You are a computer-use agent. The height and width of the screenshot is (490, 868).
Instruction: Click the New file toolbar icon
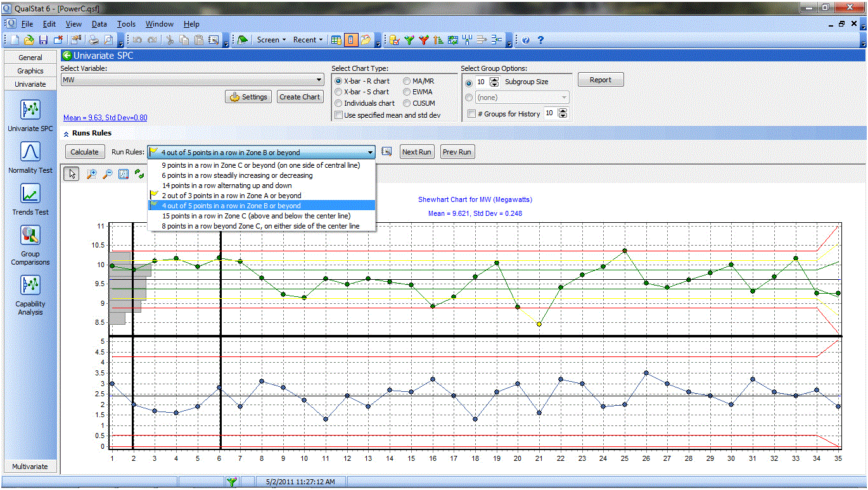click(x=15, y=40)
